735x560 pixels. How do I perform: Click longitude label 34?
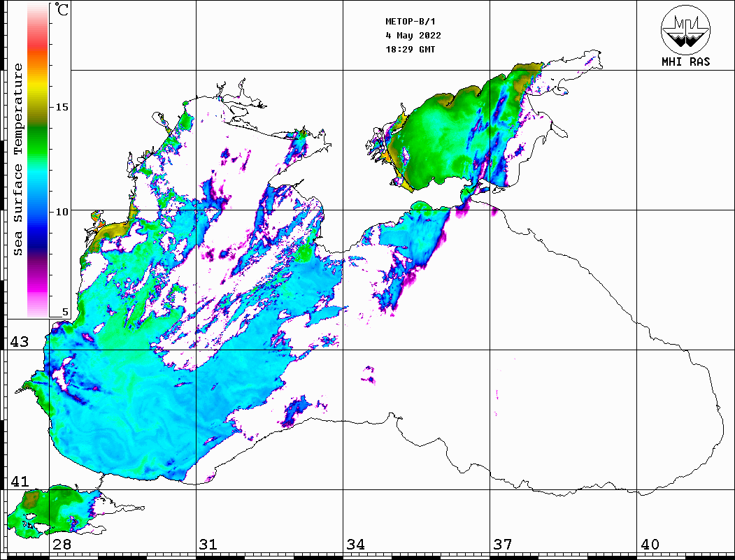tap(356, 544)
